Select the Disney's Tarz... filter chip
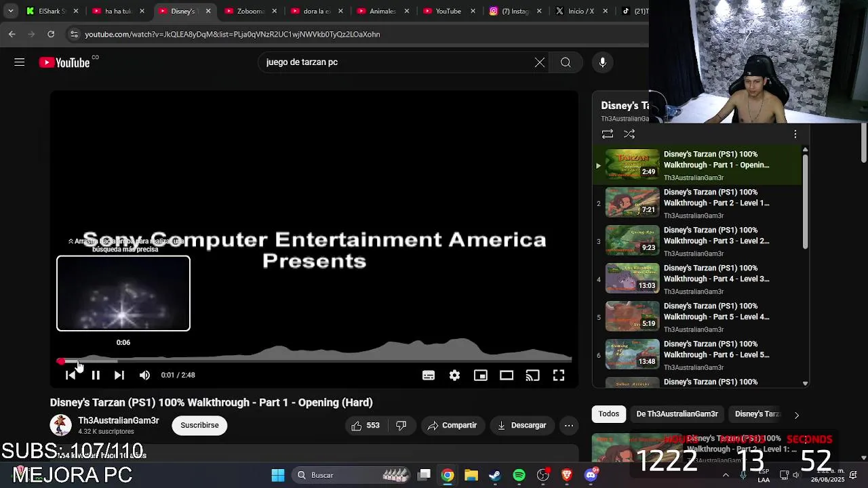868x488 pixels. pyautogui.click(x=757, y=413)
